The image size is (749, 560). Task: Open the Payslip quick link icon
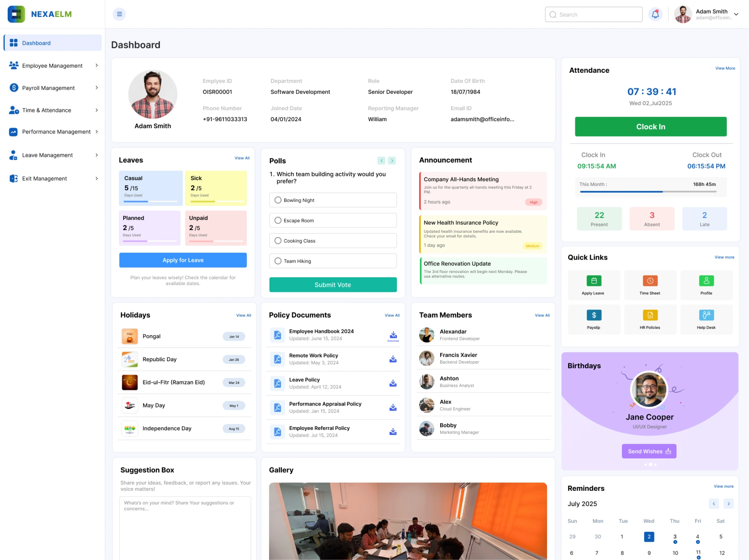click(x=594, y=315)
